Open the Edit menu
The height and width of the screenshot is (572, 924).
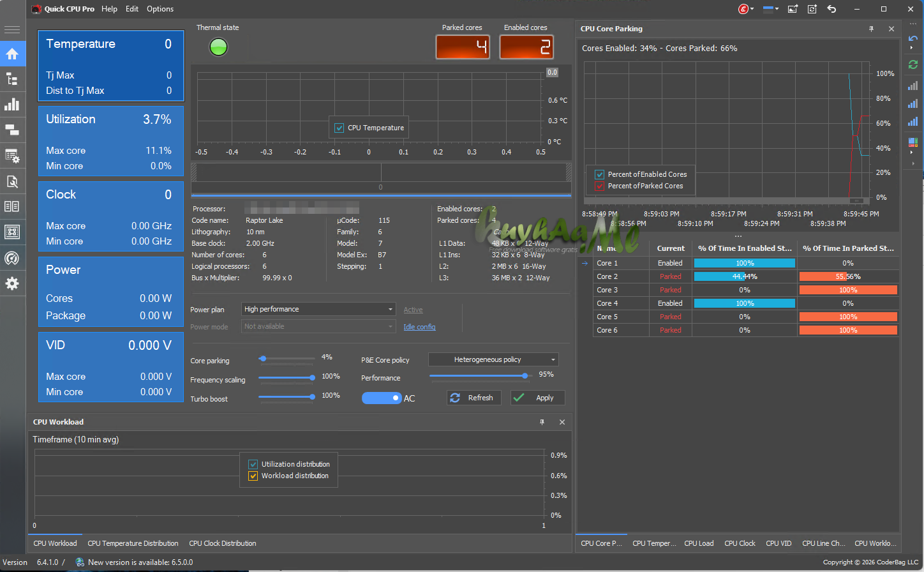(x=132, y=9)
